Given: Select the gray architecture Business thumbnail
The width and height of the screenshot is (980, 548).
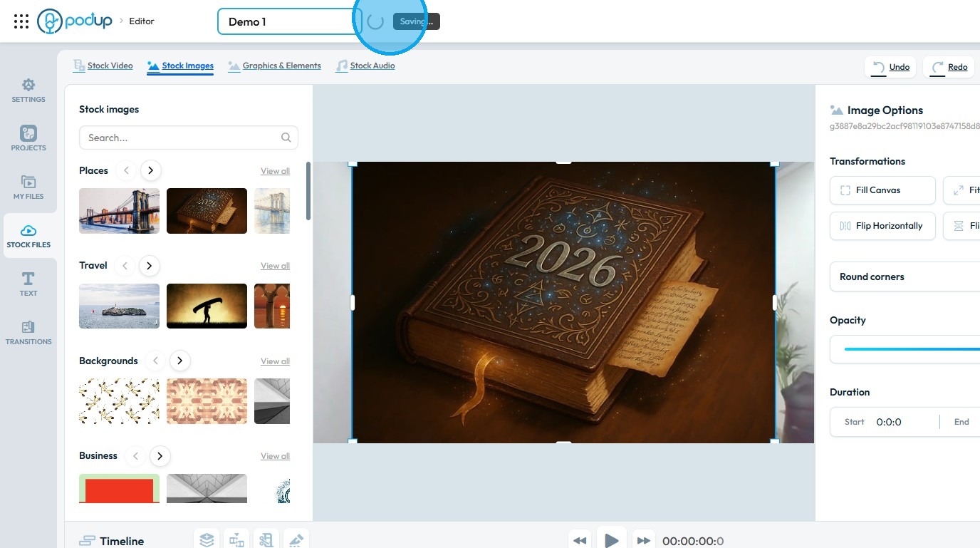Looking at the screenshot, I should [x=207, y=488].
